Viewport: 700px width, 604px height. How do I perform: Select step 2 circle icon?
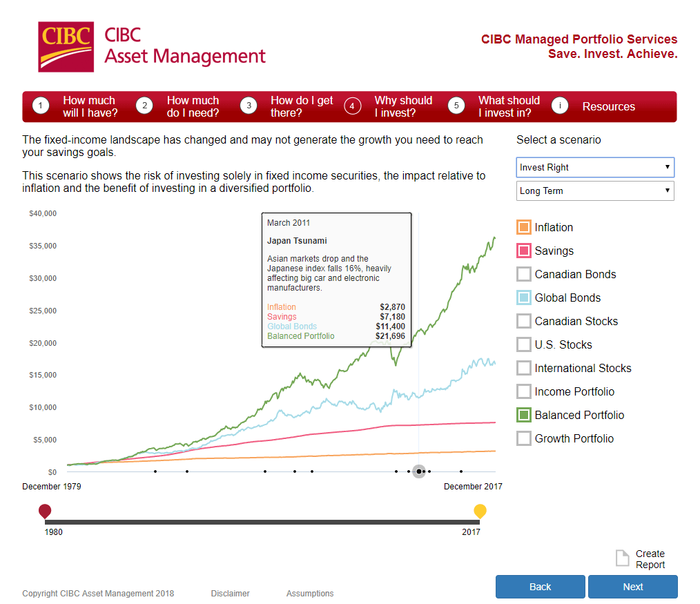pos(144,106)
